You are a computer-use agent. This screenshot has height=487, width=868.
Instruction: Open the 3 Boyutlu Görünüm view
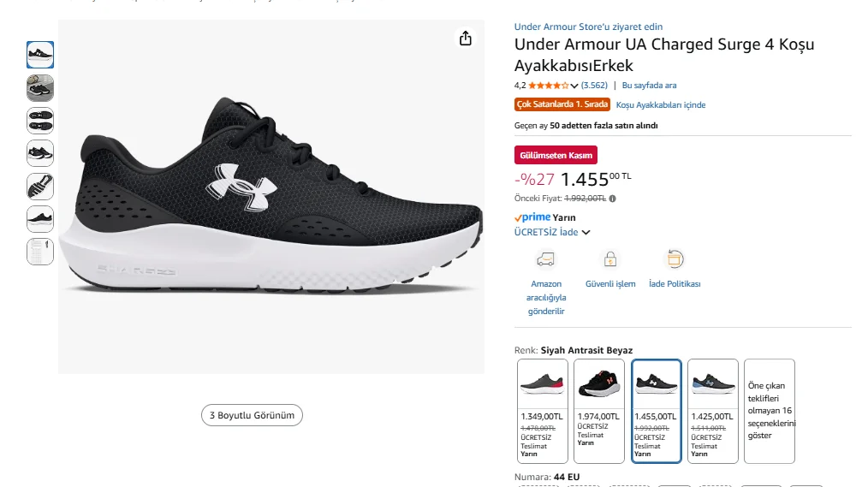(x=252, y=415)
